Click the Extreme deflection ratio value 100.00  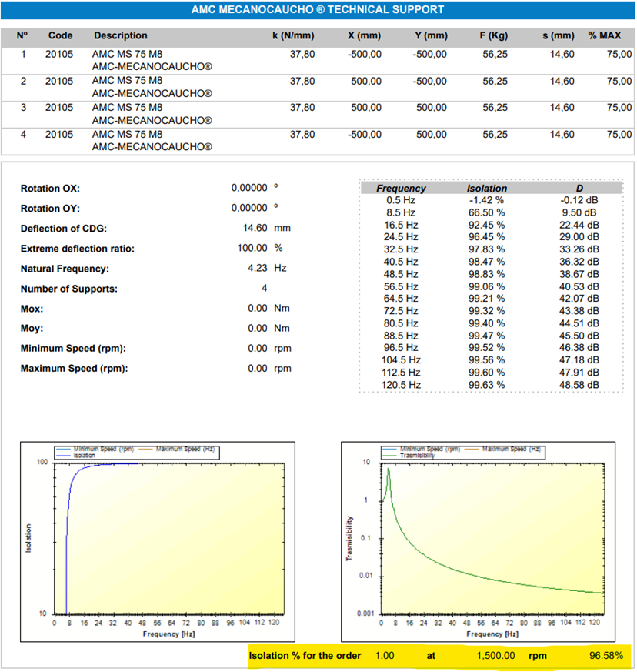252,248
